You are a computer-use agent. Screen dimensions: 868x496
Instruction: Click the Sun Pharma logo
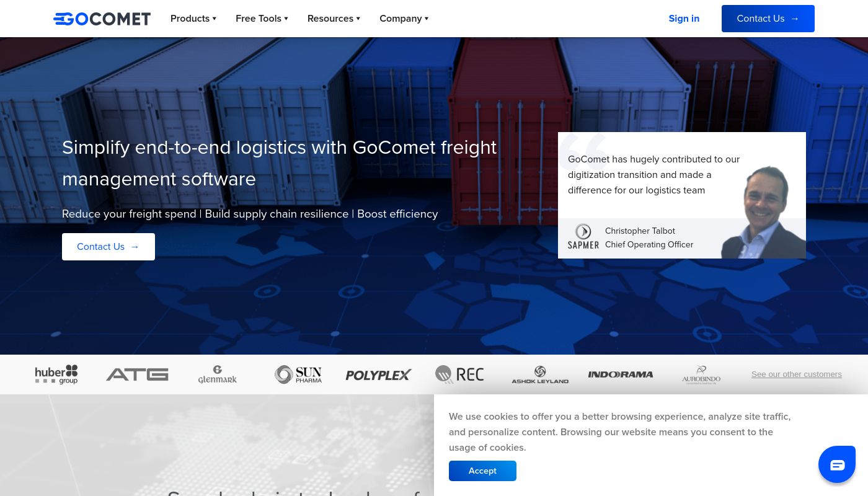coord(298,374)
